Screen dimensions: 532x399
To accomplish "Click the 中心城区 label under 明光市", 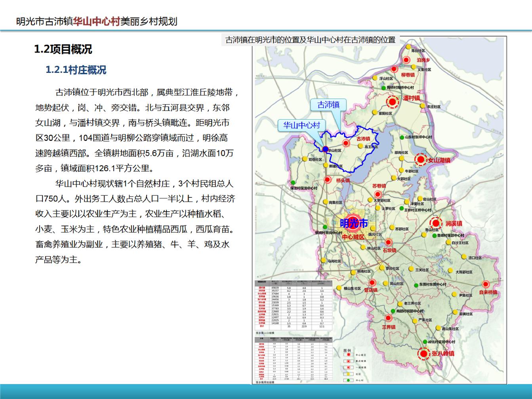I will coord(353,237).
